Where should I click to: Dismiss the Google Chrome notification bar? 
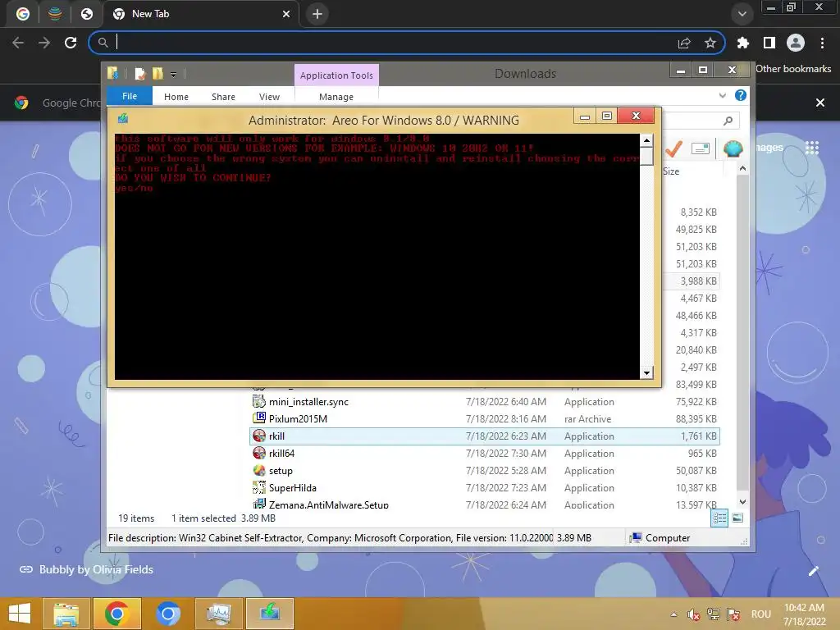(x=820, y=103)
